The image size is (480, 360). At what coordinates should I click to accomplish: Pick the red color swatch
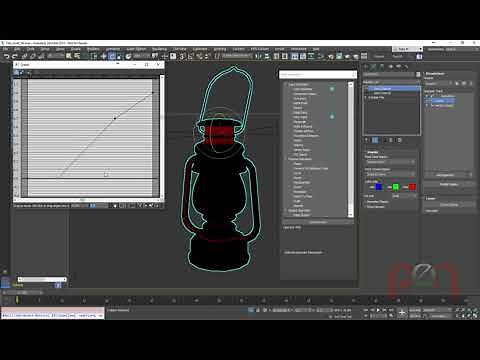coord(413,187)
